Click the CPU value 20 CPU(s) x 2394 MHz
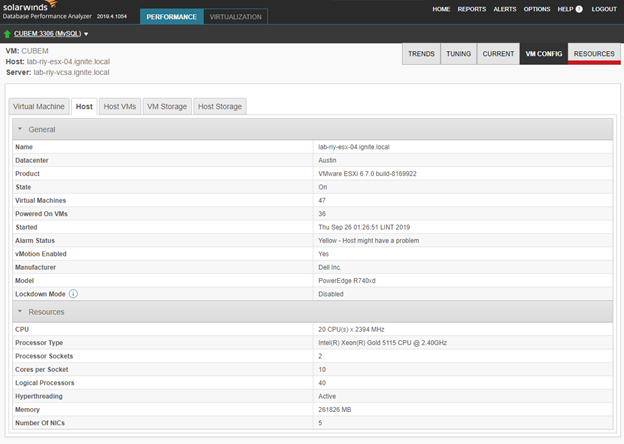Screen dimensions: 624x444 point(351,329)
